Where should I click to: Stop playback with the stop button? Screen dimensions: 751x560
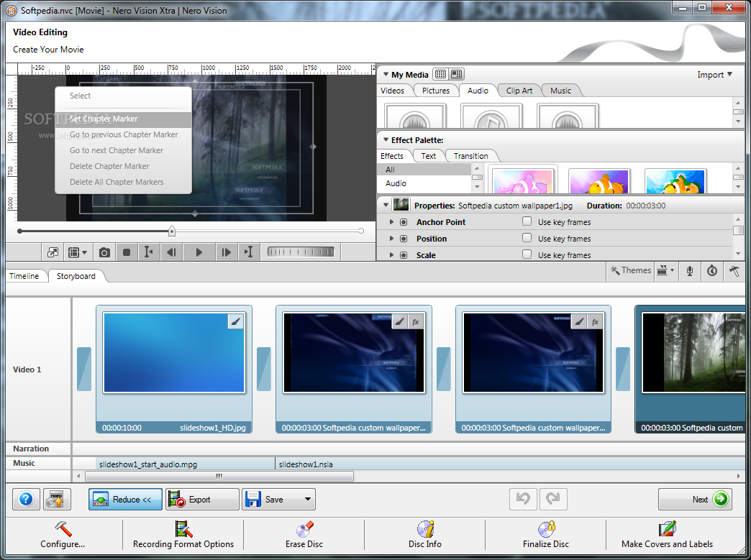127,252
